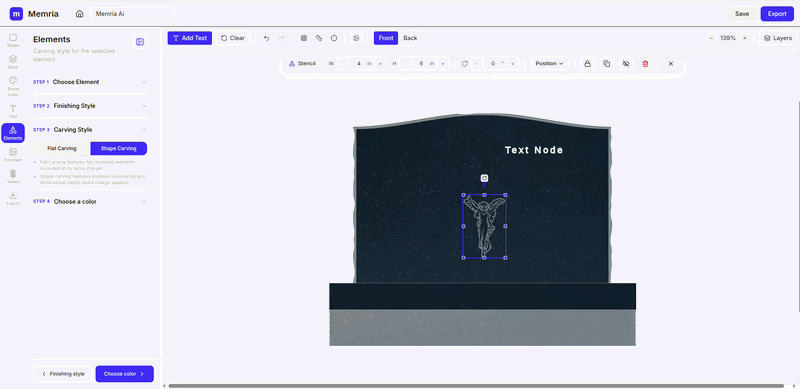Click the circle icon in toolbar

tap(334, 38)
